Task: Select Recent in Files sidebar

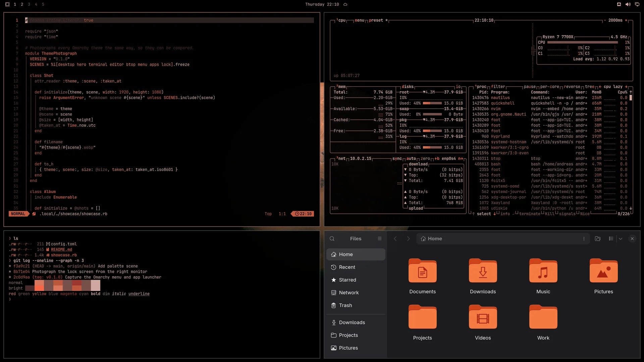Action: pos(356,267)
